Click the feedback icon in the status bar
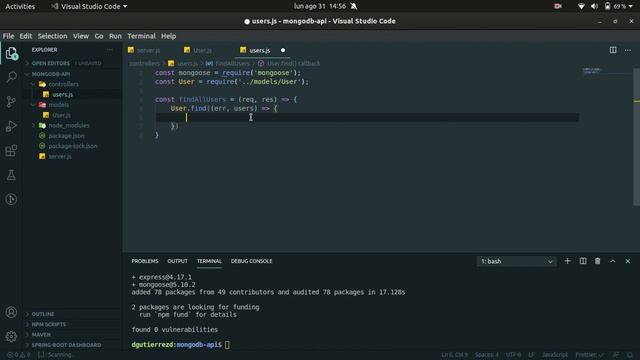640x360 pixels. pos(616,355)
